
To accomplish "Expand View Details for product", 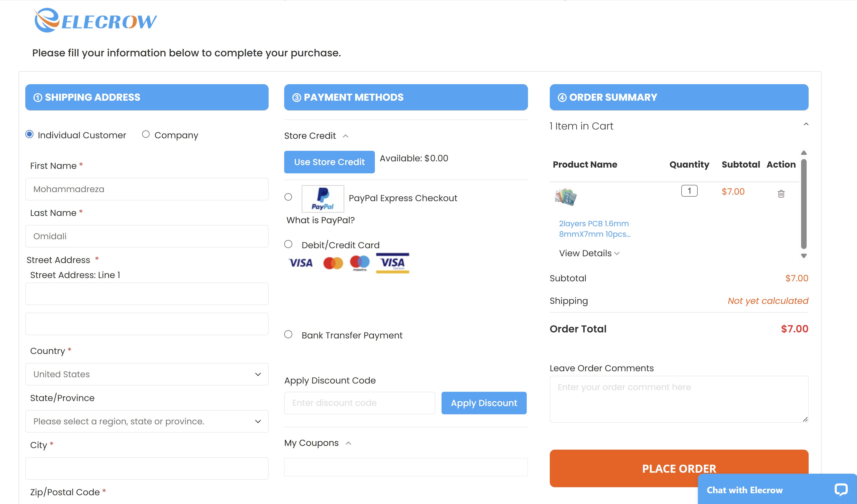I will coord(589,253).
